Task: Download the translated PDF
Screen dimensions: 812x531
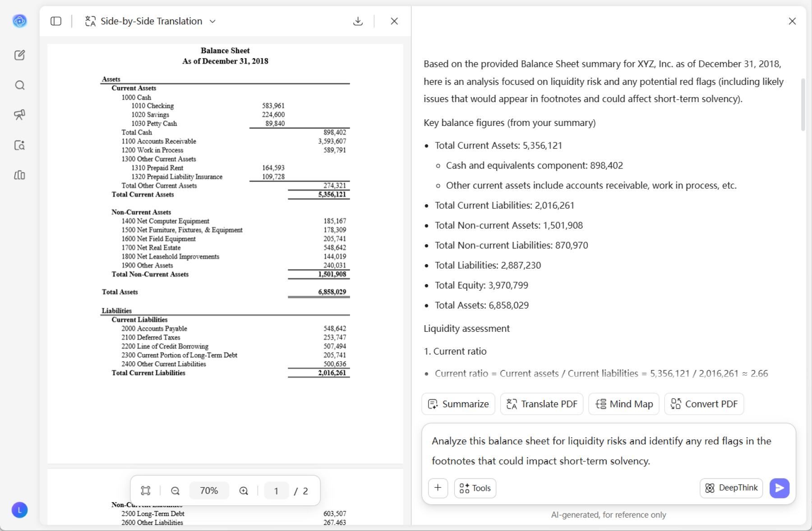Action: coord(358,21)
